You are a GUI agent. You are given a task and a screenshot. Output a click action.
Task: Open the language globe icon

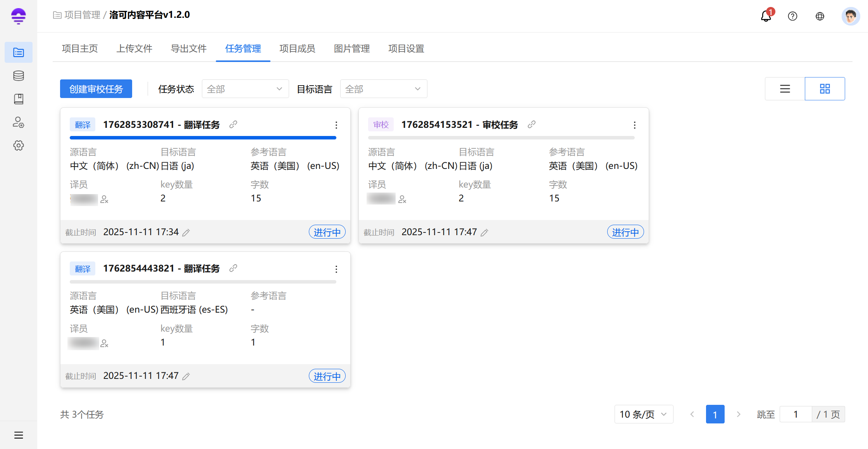[820, 16]
